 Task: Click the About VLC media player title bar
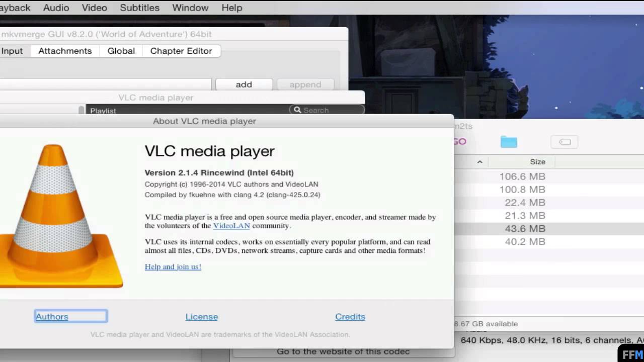point(226,121)
